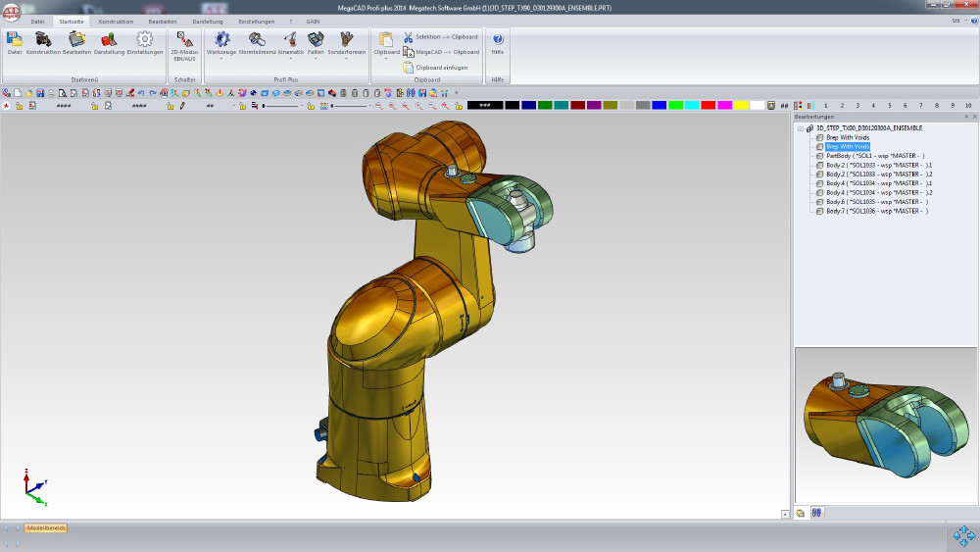980x552 pixels.
Task: Open the Sonderformen tool icon
Action: (347, 39)
